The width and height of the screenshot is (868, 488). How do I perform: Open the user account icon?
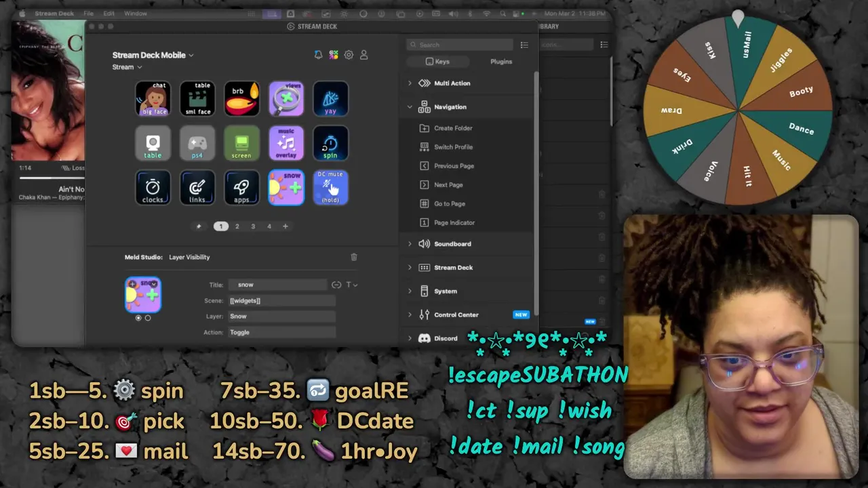[x=363, y=55]
